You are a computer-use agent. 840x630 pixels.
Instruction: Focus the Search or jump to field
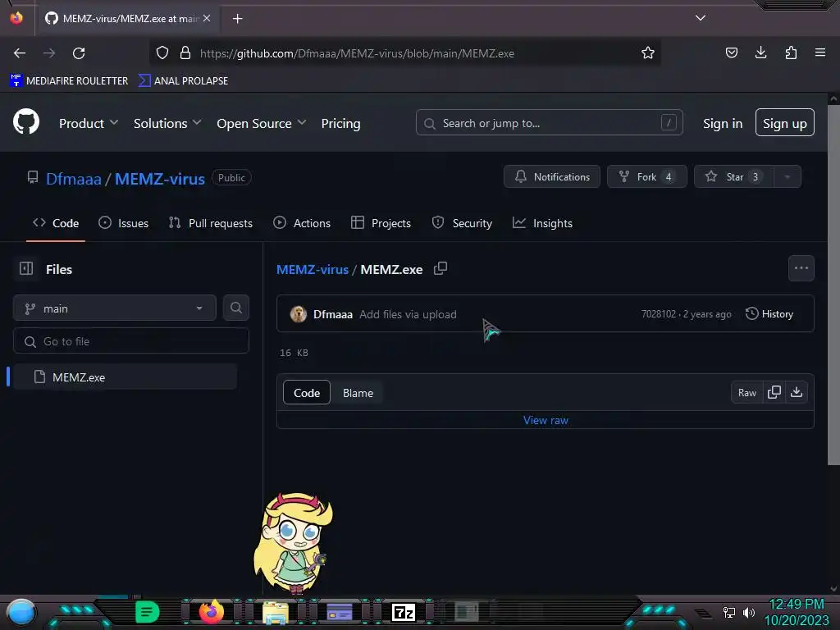point(549,123)
